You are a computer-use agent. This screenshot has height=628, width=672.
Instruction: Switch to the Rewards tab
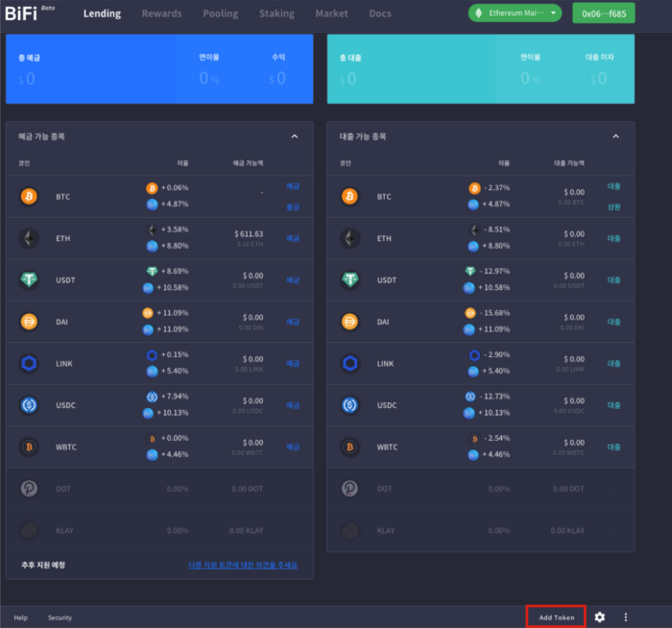point(161,14)
